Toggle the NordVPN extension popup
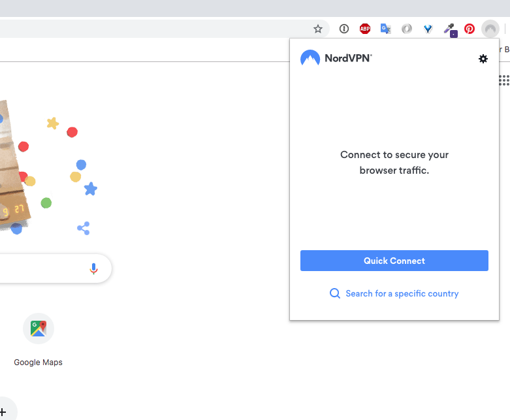 click(x=490, y=29)
